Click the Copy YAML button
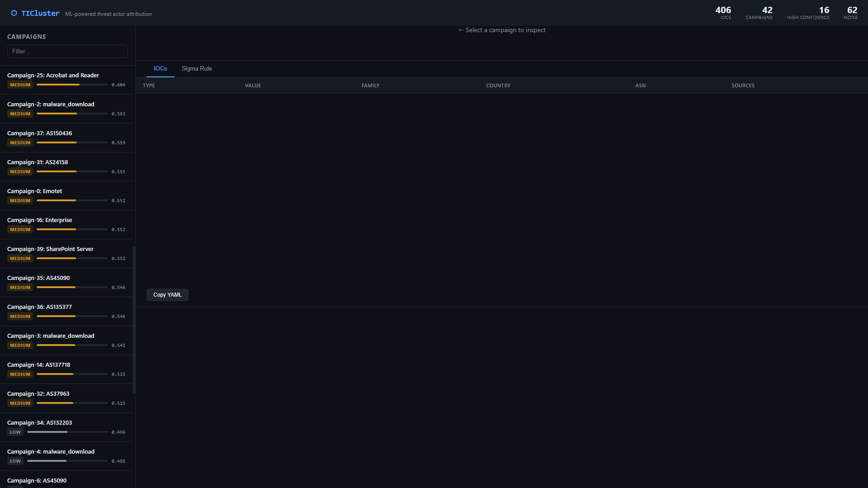 [x=167, y=295]
